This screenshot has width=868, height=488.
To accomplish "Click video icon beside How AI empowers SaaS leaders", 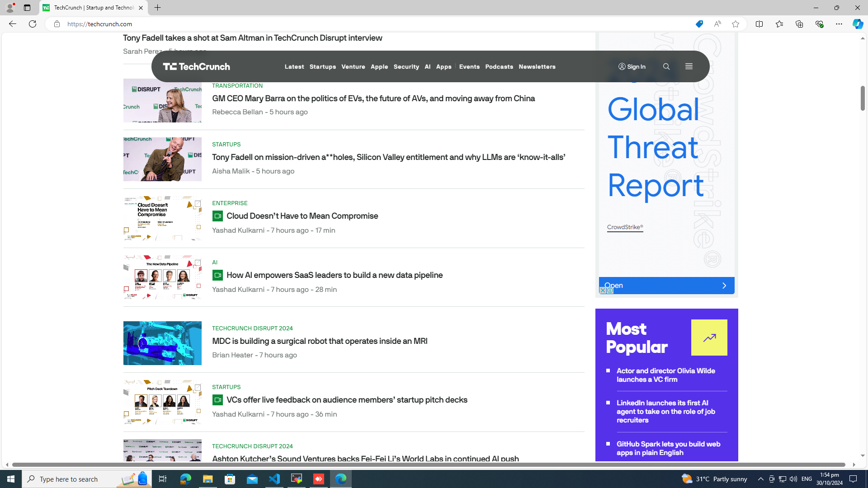I will point(217,275).
